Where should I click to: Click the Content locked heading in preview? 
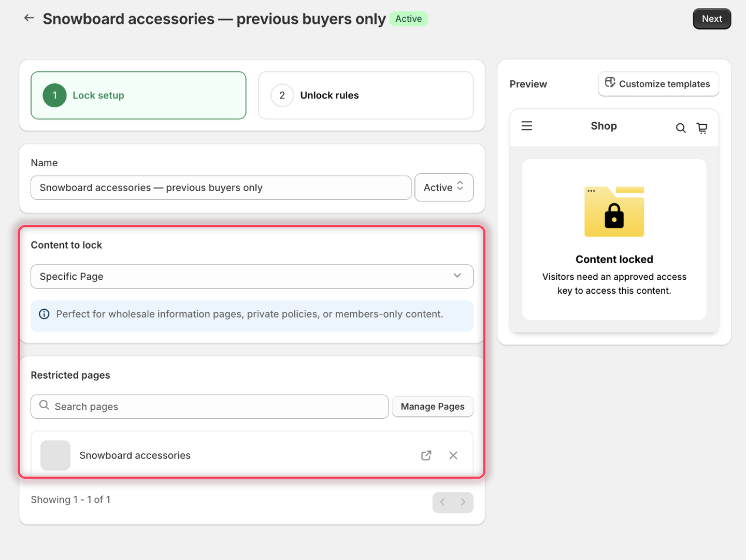(x=614, y=260)
